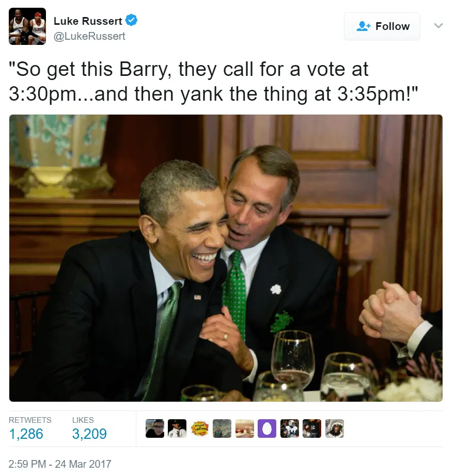Viewport: 457px width, 476px height.
Task: Open the second liker avatar in white shirt
Action: (x=177, y=429)
